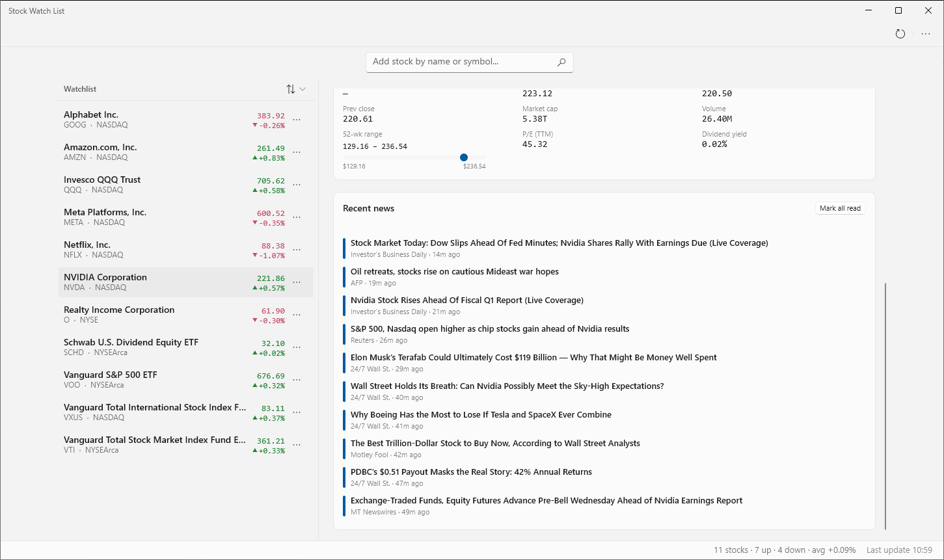Open more options for VTI row
Image resolution: width=944 pixels, height=560 pixels.
(x=297, y=445)
